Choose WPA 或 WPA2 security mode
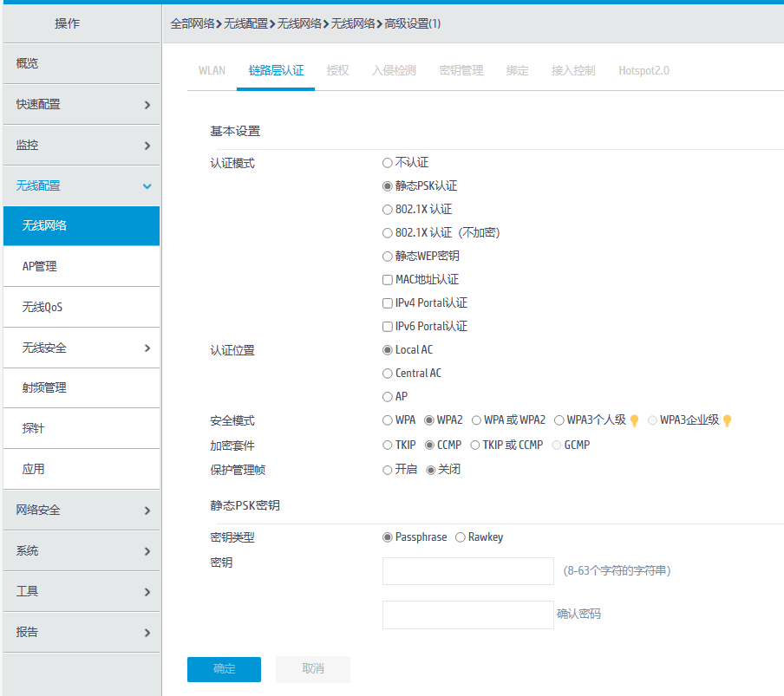Screen dimensions: 784x696 pyautogui.click(x=476, y=420)
